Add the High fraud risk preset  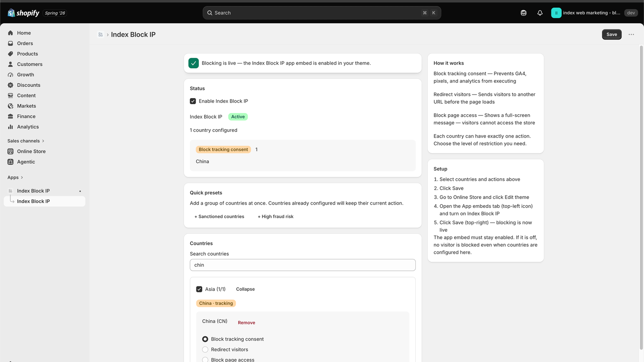(276, 216)
